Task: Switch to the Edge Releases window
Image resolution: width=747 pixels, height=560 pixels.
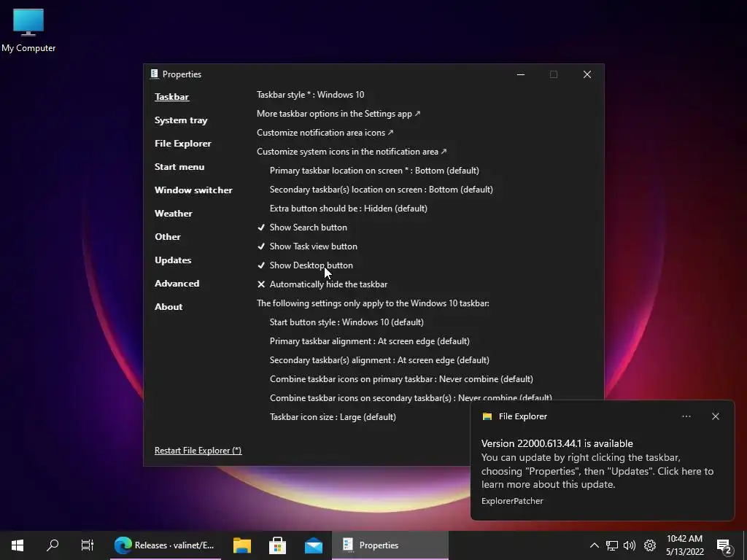Action: (166, 545)
